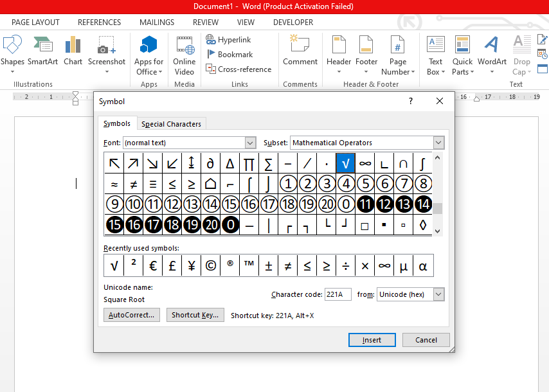Open the REVIEW ribbon tab
This screenshot has height=392, width=549.
click(x=205, y=22)
